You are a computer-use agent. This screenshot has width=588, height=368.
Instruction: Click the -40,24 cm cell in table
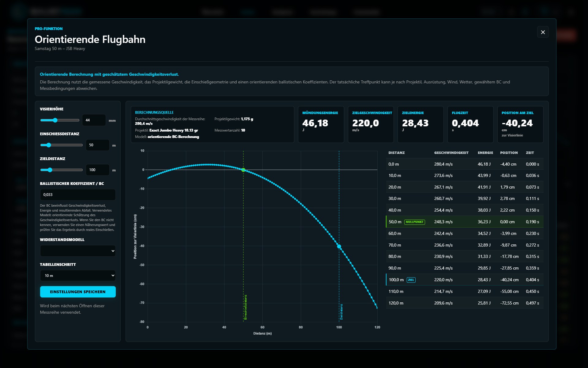[510, 280]
